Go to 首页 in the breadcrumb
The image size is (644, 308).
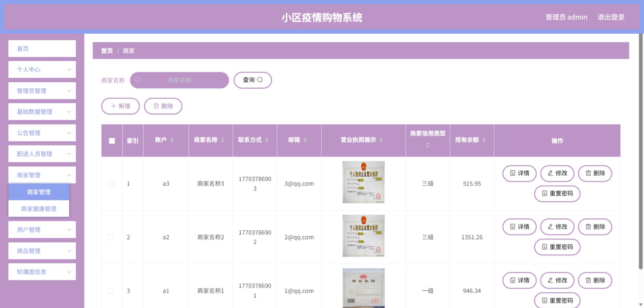[107, 51]
